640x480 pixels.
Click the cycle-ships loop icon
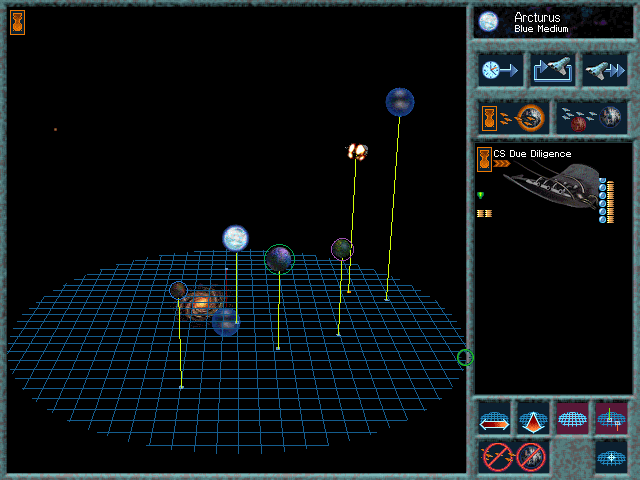553,70
